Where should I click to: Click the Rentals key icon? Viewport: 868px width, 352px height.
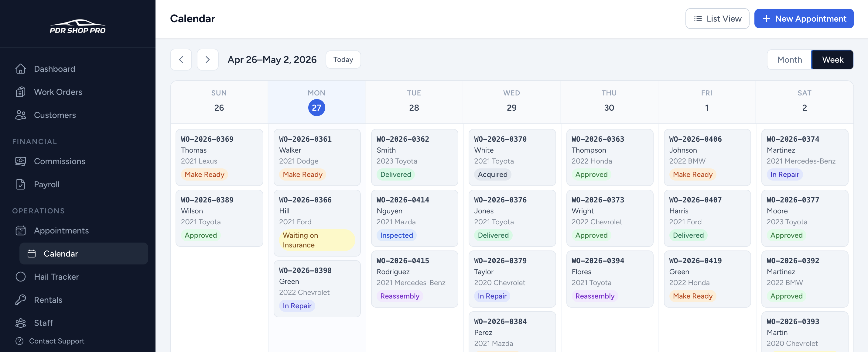(21, 300)
